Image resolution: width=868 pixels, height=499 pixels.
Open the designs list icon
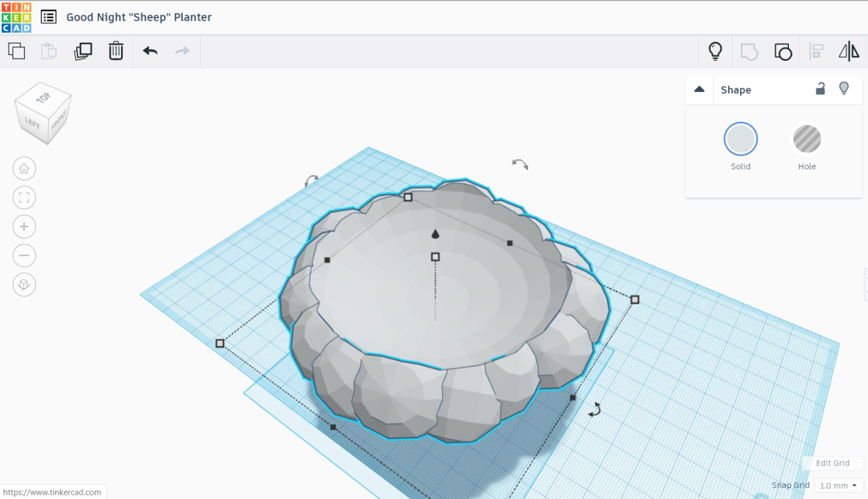(49, 17)
